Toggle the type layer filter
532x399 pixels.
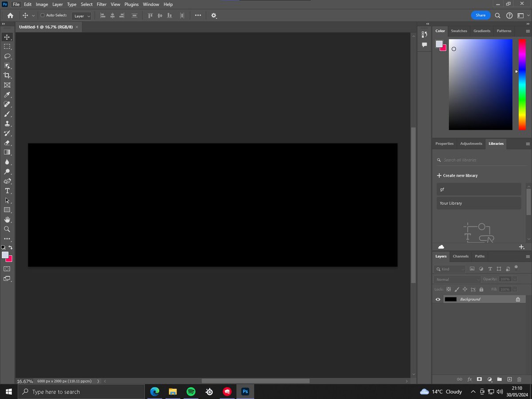(490, 269)
